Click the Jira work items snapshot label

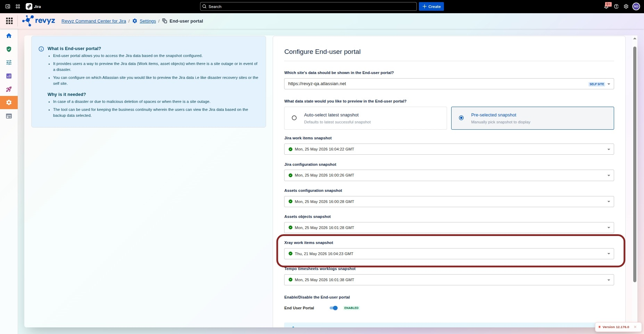click(308, 138)
